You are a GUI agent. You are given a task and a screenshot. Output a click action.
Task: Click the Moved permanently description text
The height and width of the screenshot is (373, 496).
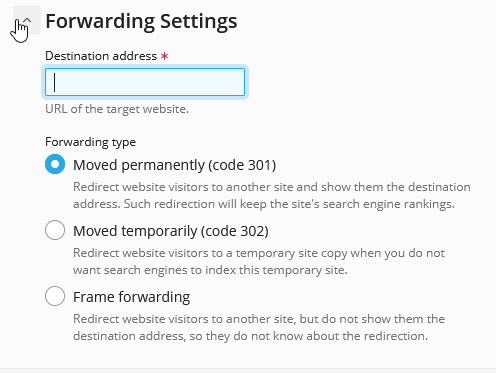click(272, 195)
